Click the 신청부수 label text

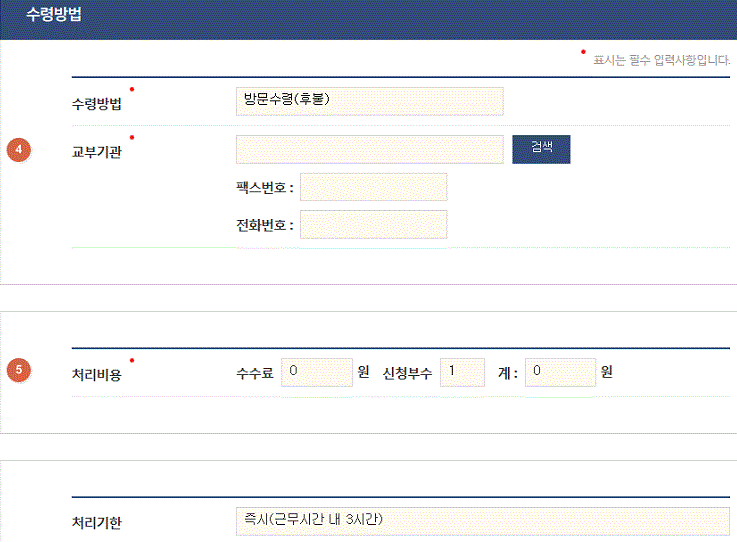tap(407, 373)
